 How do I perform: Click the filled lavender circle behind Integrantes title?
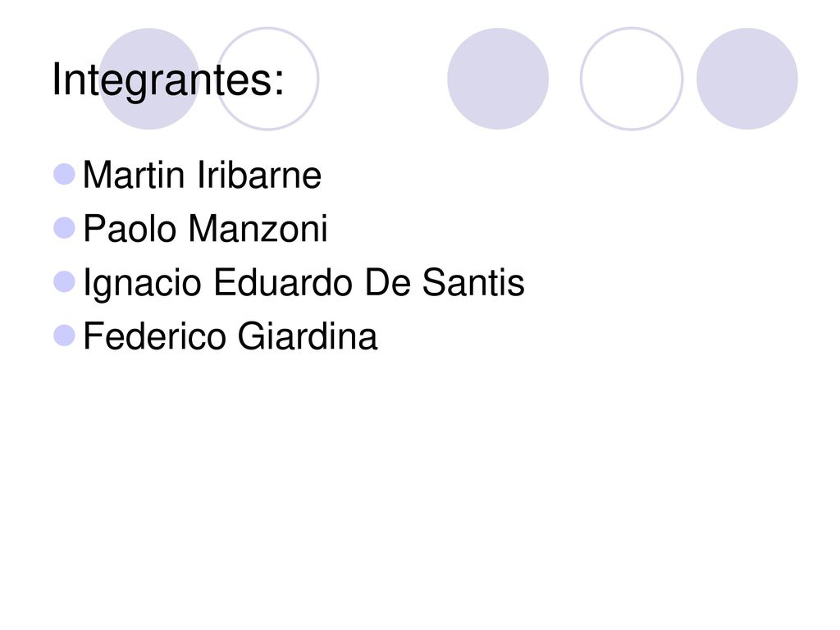(149, 79)
